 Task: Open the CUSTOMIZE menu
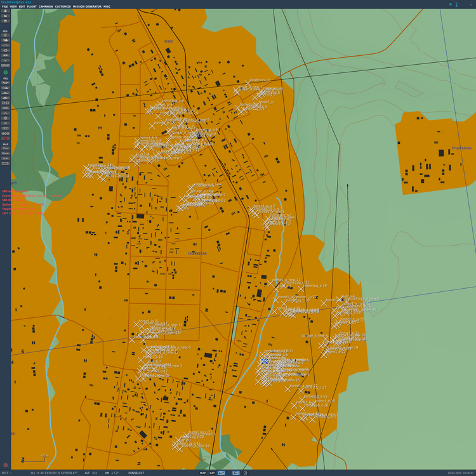(63, 6)
